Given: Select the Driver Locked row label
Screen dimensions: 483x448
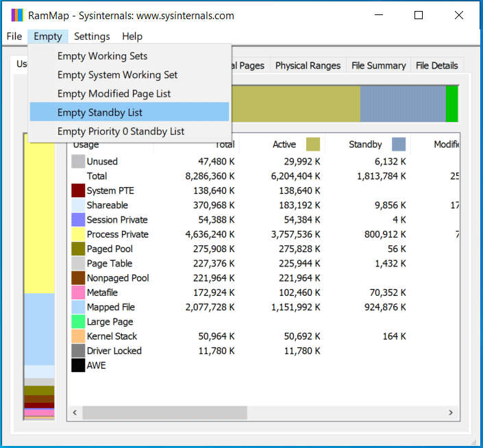Looking at the screenshot, I should 114,351.
